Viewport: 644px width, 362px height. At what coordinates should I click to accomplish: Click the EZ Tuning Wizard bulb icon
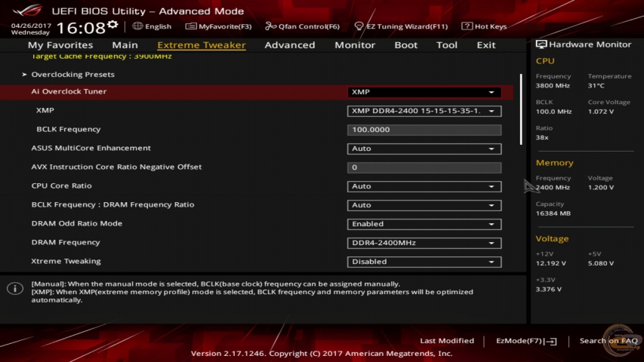[359, 26]
